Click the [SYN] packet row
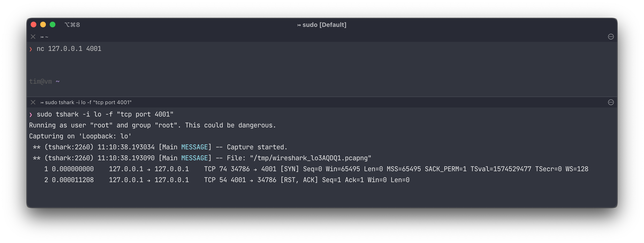 click(x=316, y=169)
